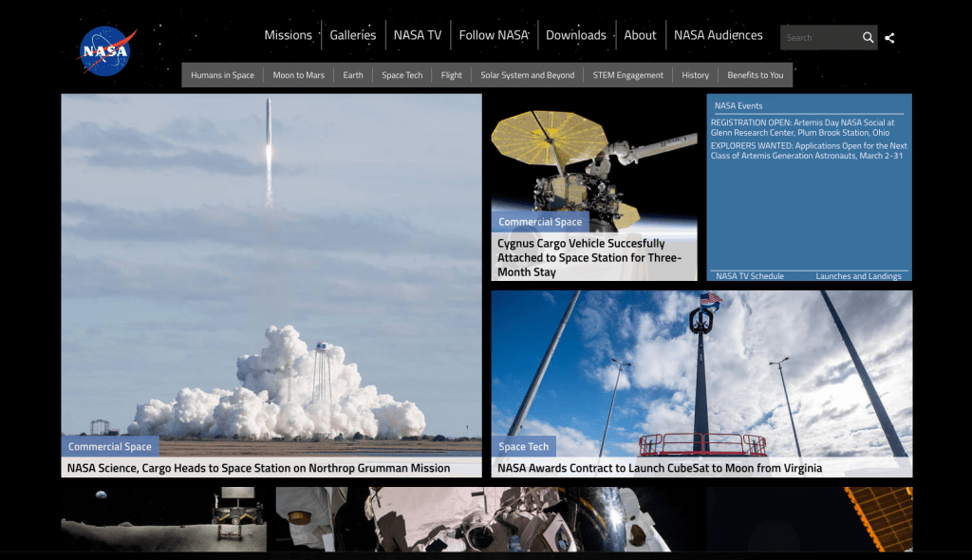Click Commercial Space tag on launch story
Image resolution: width=972 pixels, height=560 pixels.
tap(110, 446)
